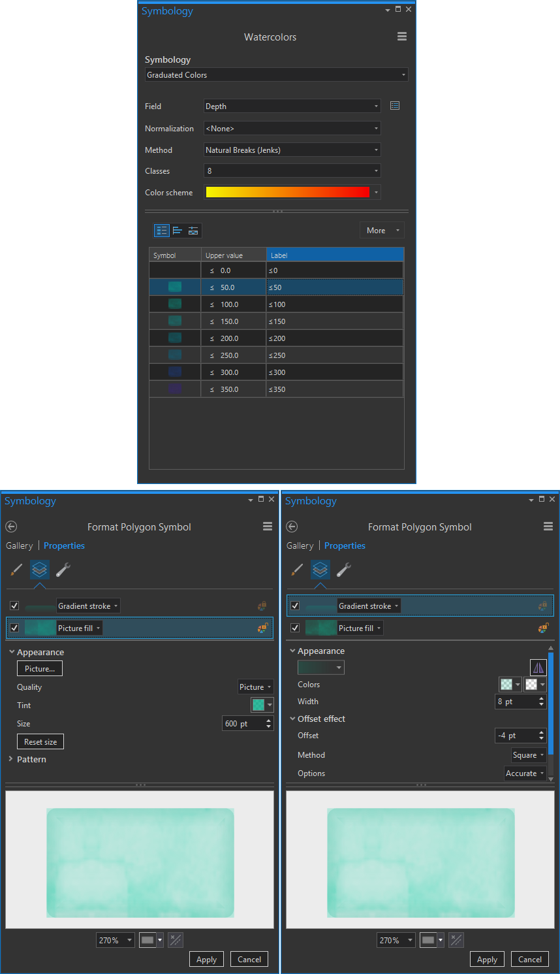The width and height of the screenshot is (560, 974).
Task: Click Apply in left pane
Action: tap(206, 959)
